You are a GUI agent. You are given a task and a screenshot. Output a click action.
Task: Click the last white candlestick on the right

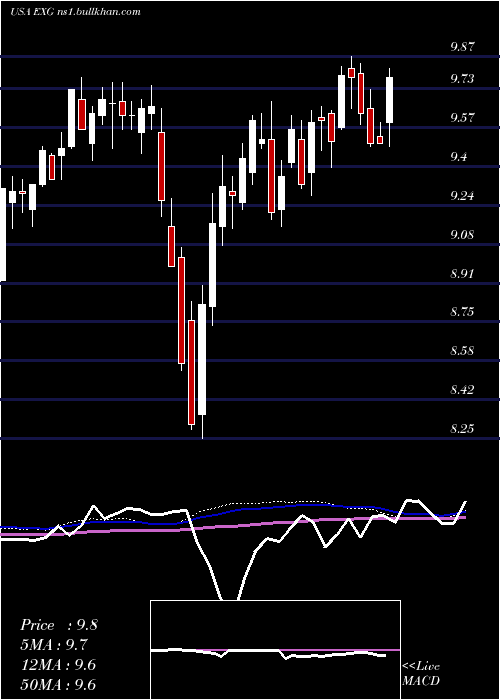point(390,107)
